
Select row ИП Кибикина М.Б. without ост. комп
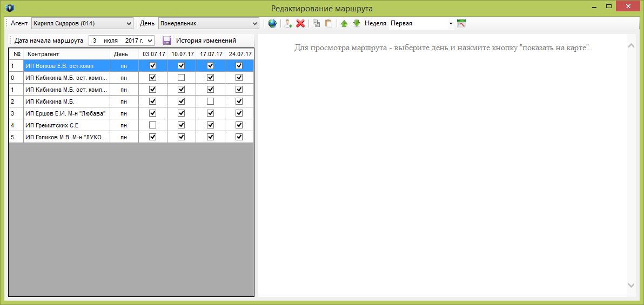(x=131, y=101)
